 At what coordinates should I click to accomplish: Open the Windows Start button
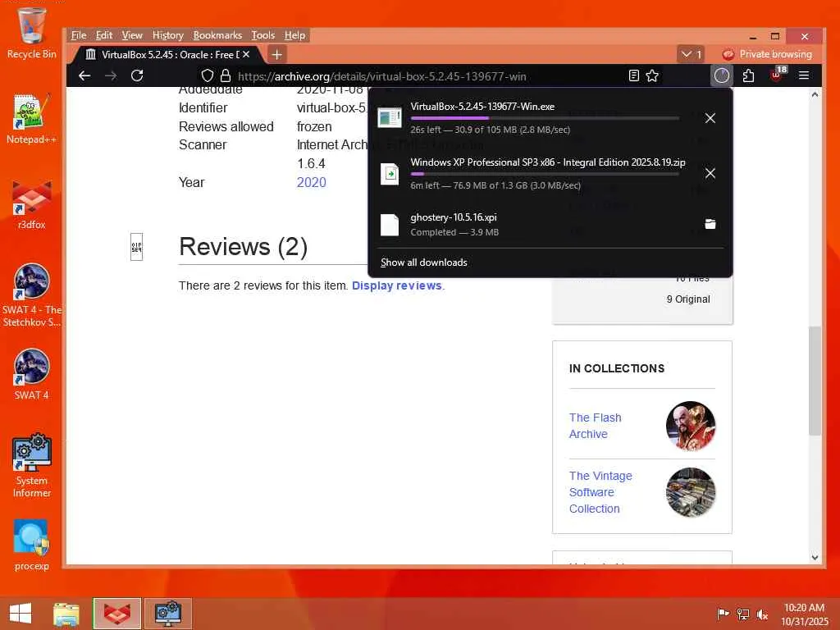(x=21, y=614)
